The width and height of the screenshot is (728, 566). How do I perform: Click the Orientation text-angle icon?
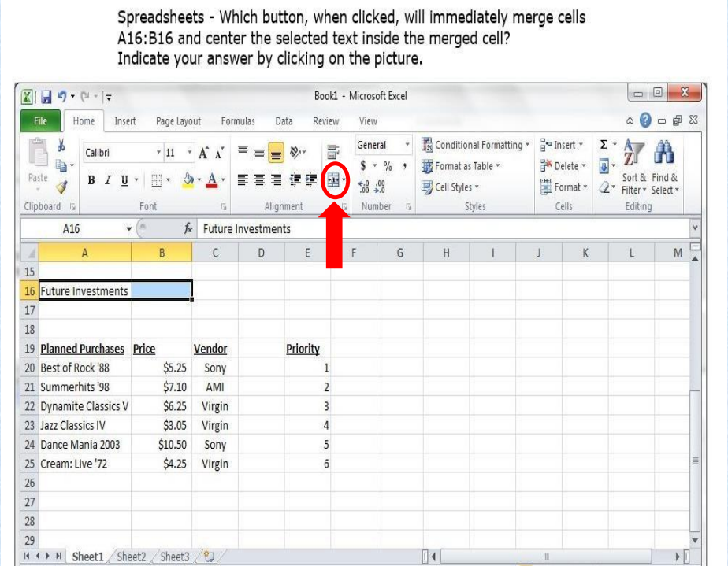click(295, 152)
